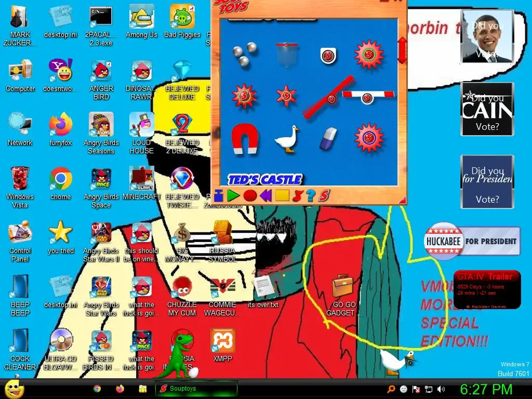Open the Control Panel desktop icon
The image size is (532, 399).
pos(20,241)
